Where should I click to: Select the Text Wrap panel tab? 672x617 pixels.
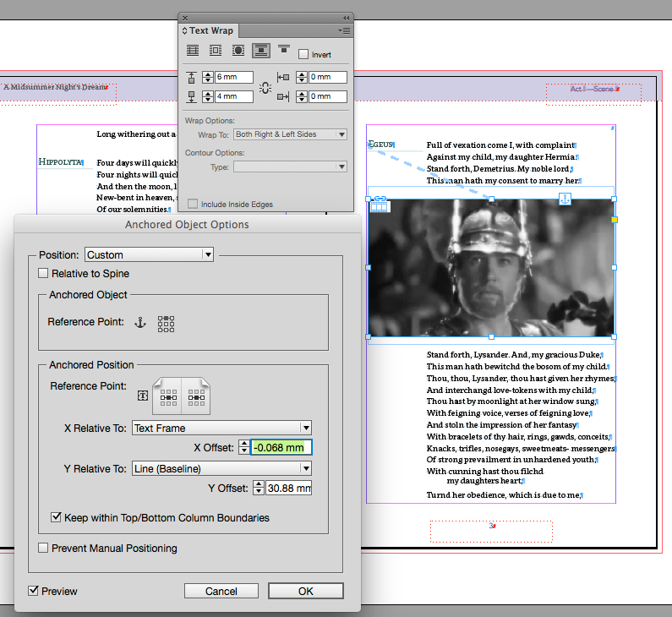[209, 30]
